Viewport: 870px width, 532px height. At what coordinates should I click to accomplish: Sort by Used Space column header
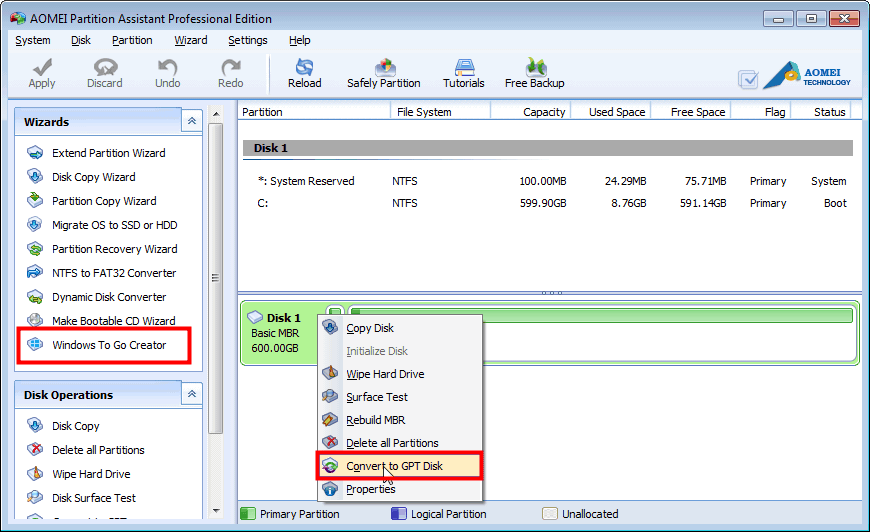(610, 112)
